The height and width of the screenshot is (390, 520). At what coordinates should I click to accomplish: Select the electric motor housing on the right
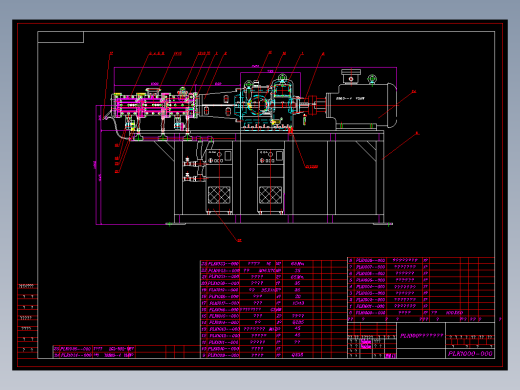pyautogui.click(x=362, y=105)
